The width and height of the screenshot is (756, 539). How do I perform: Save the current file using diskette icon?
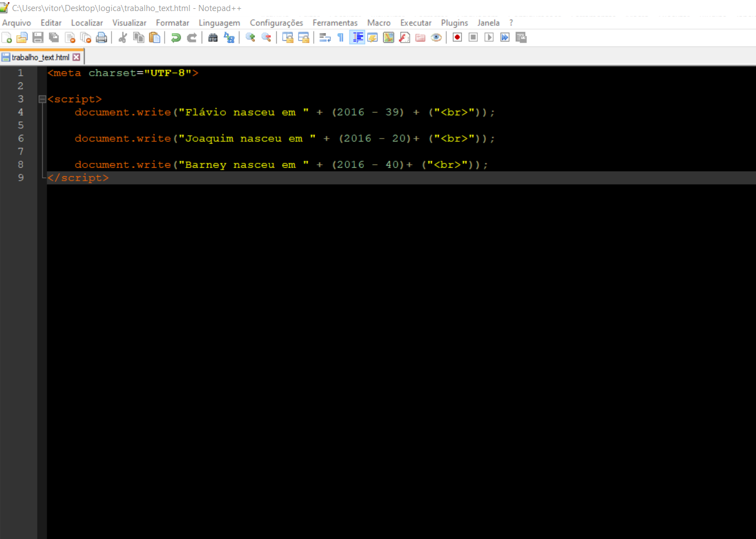coord(38,38)
